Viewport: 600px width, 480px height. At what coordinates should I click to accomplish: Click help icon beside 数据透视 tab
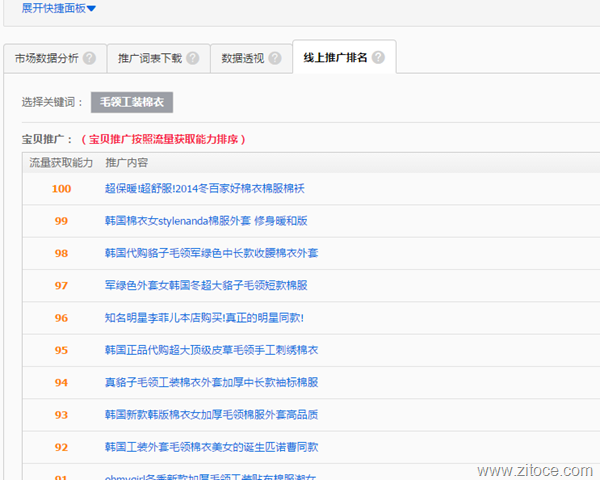coord(274,58)
